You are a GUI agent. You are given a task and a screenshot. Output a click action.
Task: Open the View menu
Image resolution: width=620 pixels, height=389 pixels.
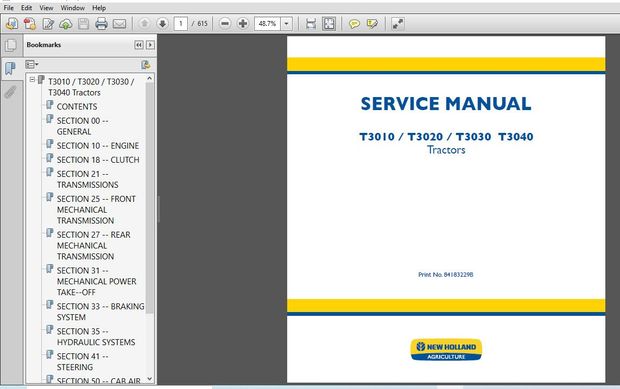pyautogui.click(x=46, y=8)
